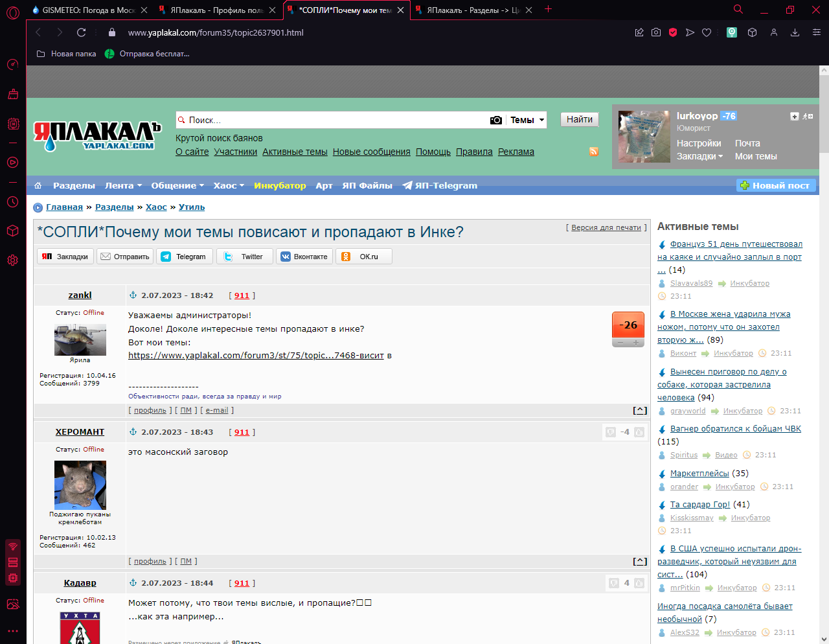Open Extensions cube icon in sidebar
The height and width of the screenshot is (644, 829).
point(12,231)
